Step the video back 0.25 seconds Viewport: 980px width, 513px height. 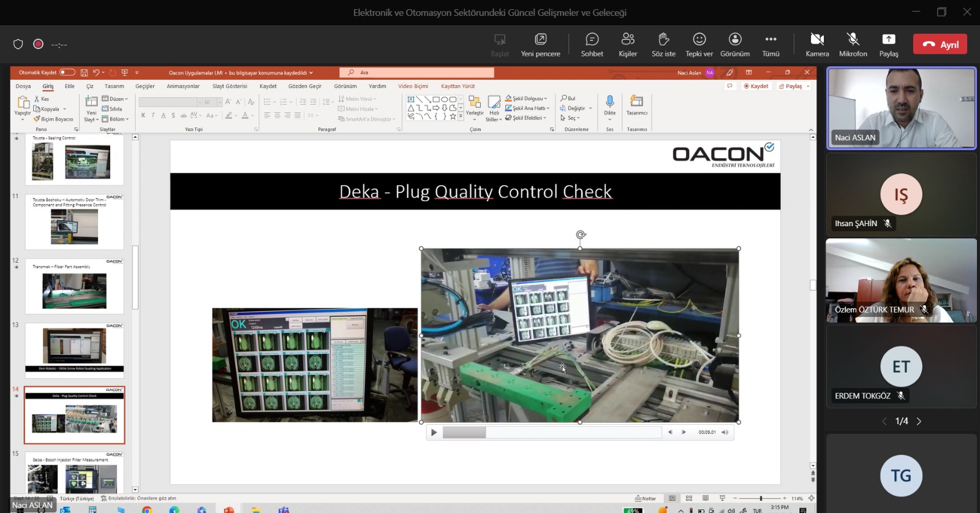pos(670,432)
